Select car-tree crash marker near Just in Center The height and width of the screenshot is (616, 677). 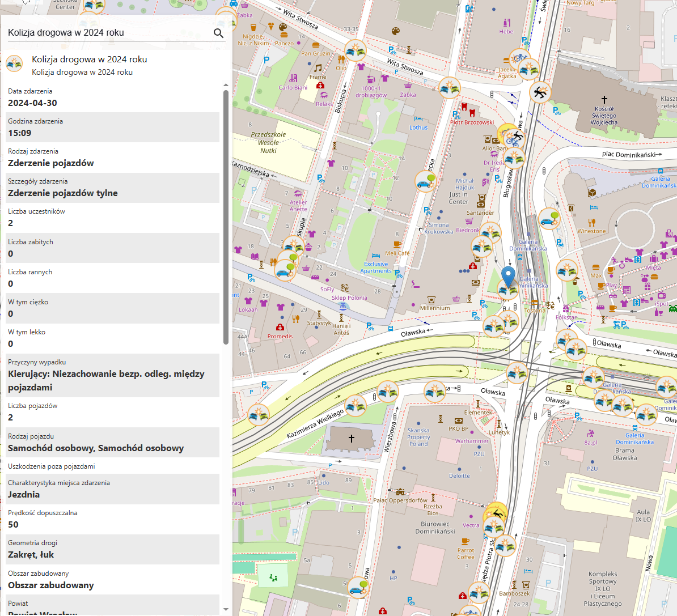426,181
